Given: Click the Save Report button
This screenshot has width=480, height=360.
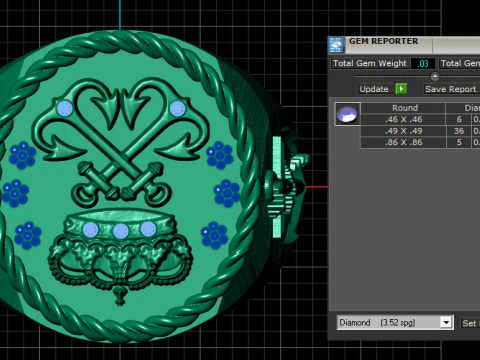Looking at the screenshot, I should (x=451, y=89).
